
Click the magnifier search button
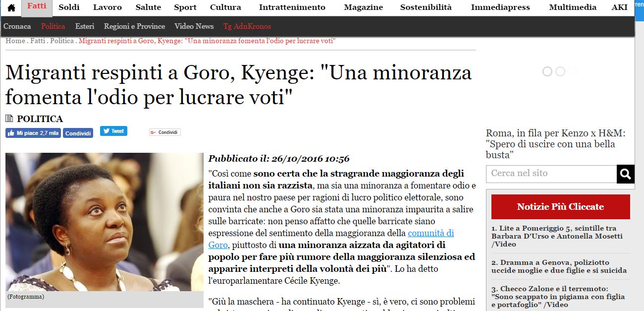click(625, 174)
